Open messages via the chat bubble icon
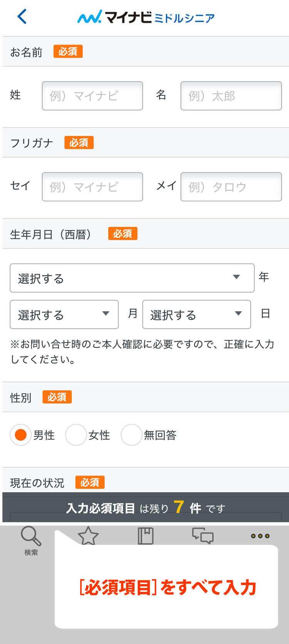Screen dimensions: 289x644 click(x=202, y=535)
